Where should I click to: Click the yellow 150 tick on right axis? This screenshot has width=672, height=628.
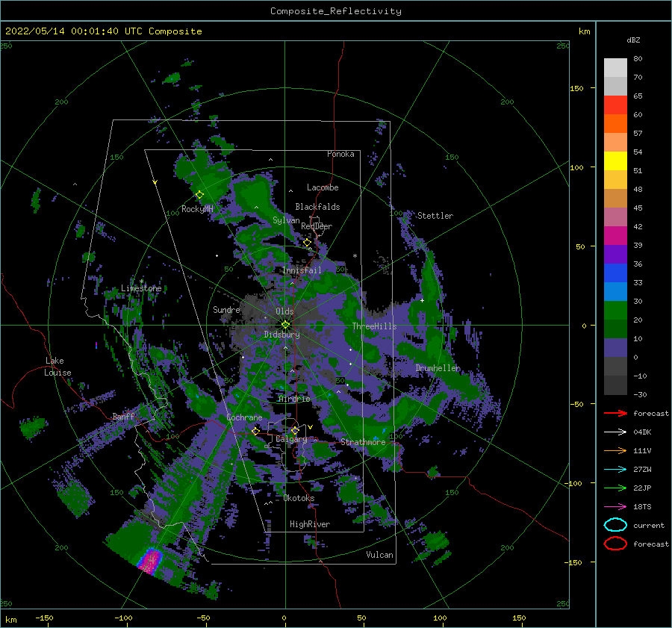pos(576,88)
